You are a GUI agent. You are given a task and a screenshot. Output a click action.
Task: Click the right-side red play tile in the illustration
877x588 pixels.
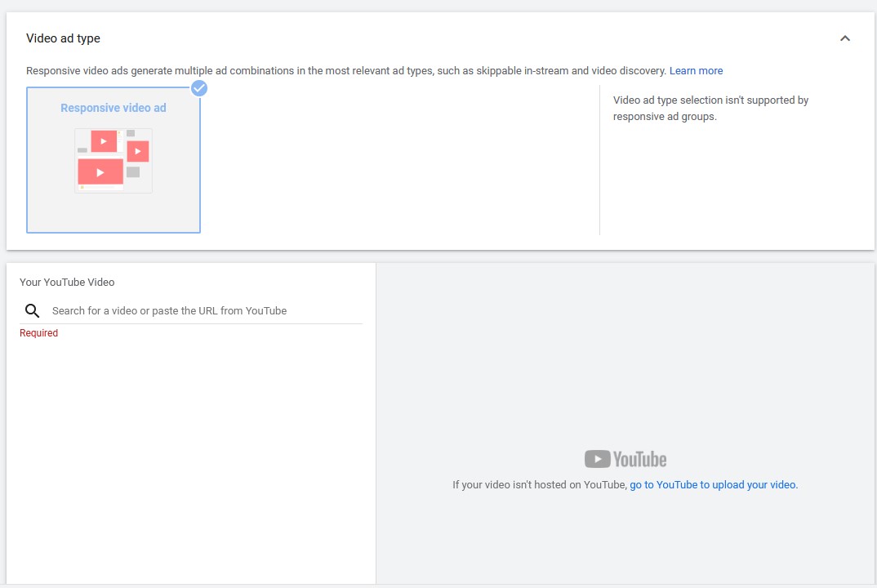(138, 151)
